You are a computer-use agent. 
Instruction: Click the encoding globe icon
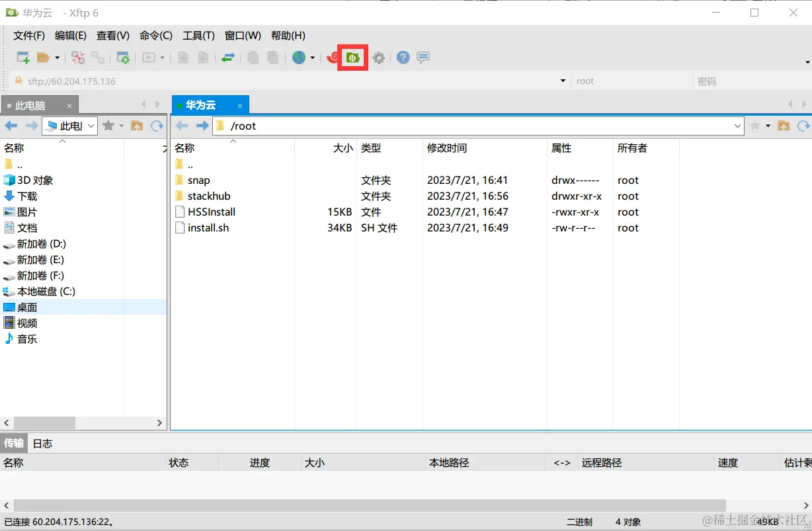click(299, 58)
